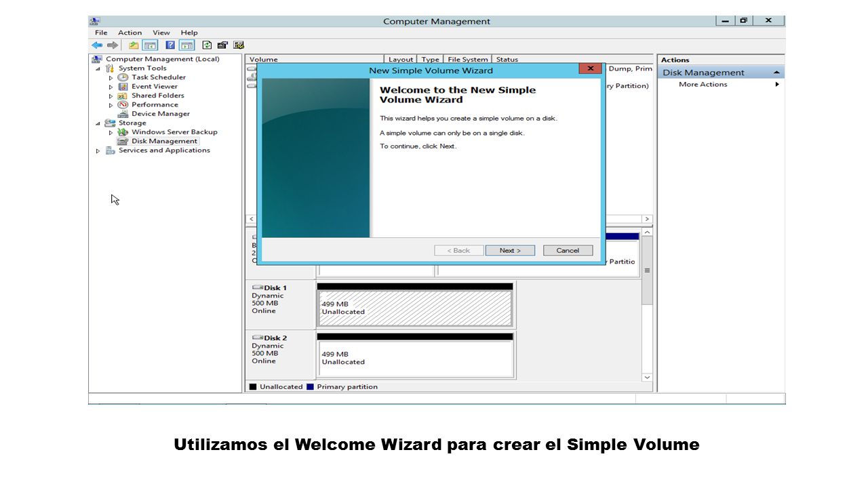Click the Task Scheduler clock icon

pyautogui.click(x=123, y=77)
